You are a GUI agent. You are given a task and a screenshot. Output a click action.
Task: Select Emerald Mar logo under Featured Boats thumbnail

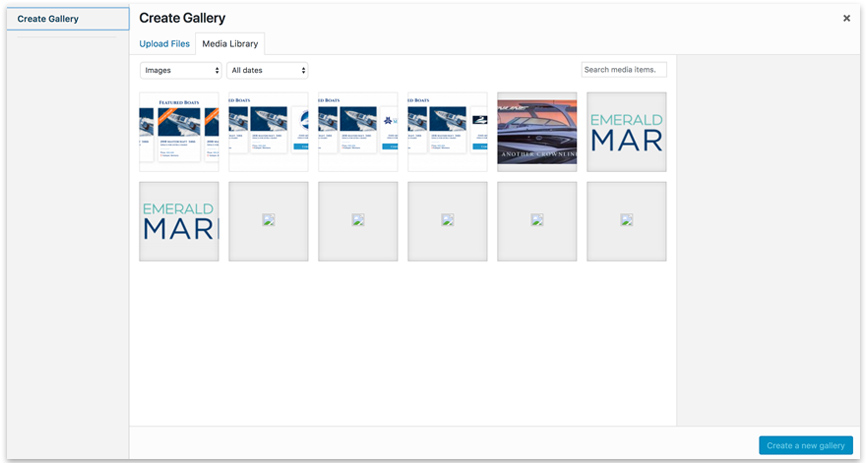[179, 221]
